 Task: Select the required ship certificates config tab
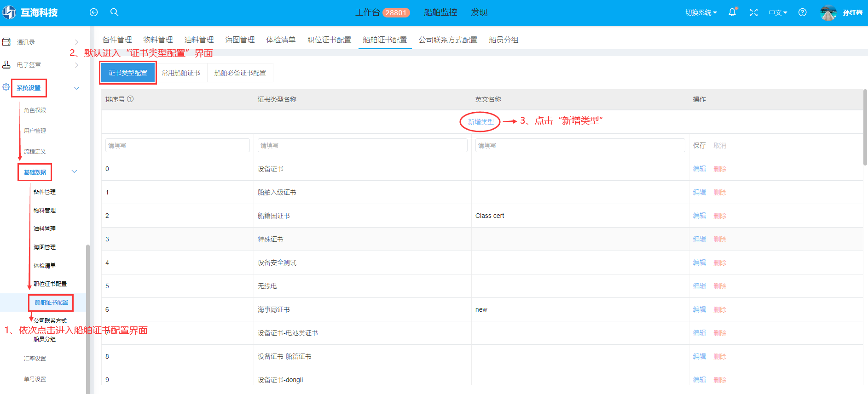240,73
